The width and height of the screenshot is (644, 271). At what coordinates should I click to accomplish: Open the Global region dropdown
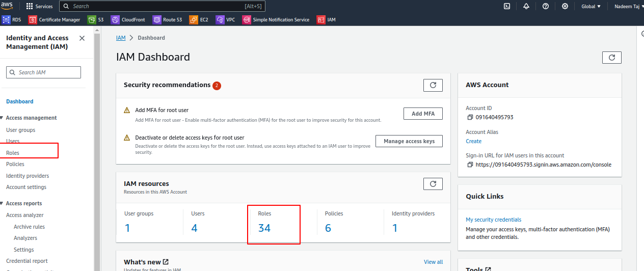591,6
